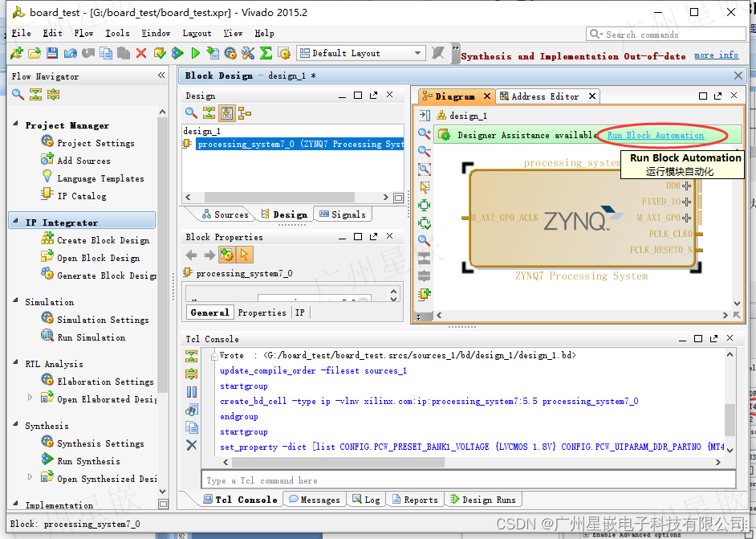This screenshot has height=539, width=756.
Task: Click the ZYNQ processing system block
Action: 583,219
